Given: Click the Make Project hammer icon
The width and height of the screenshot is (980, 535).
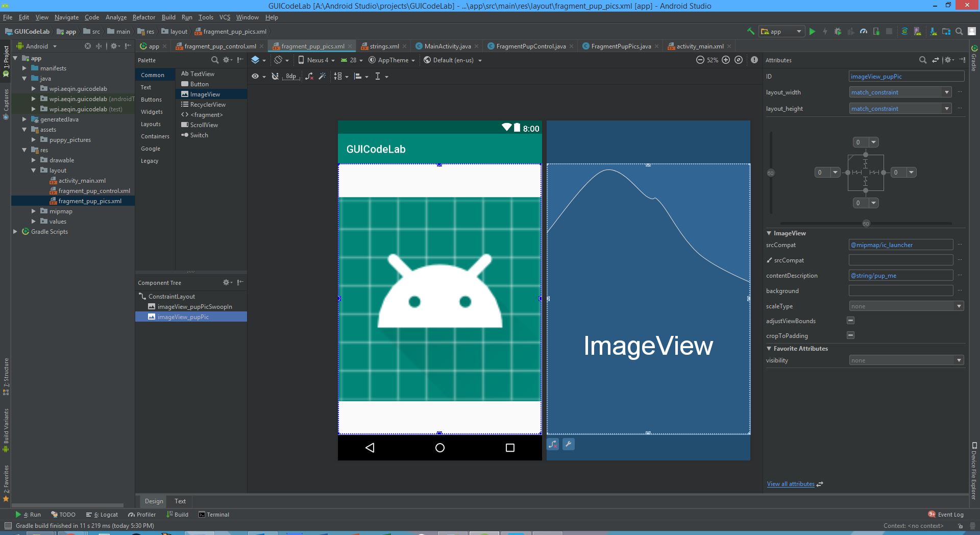Looking at the screenshot, I should (x=751, y=31).
